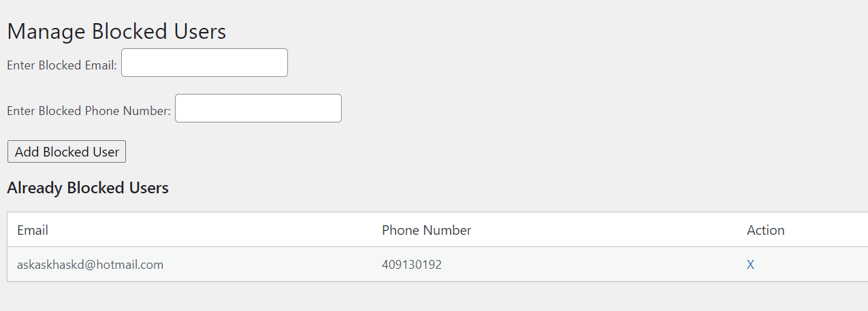
Task: Select the 409130192 phone number cell
Action: click(x=411, y=265)
